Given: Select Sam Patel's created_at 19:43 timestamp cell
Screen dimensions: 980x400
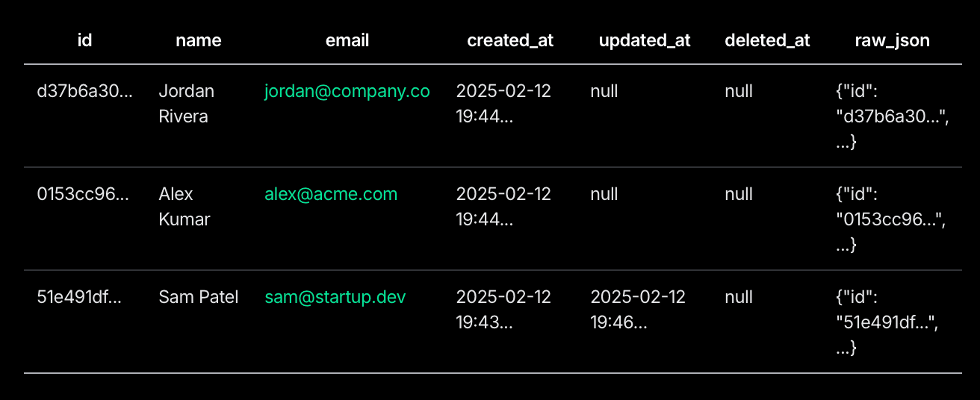Looking at the screenshot, I should click(x=503, y=310).
